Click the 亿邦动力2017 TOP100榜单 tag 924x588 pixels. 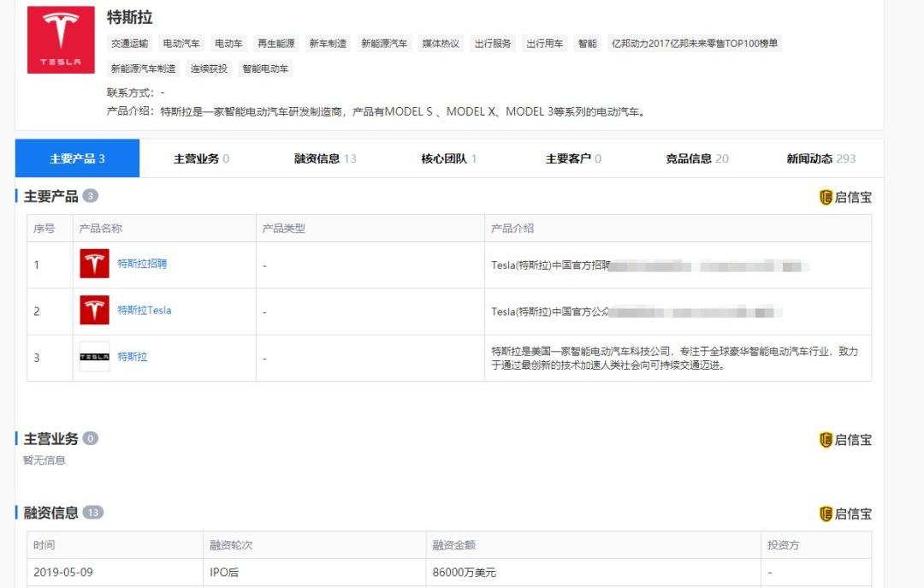pos(695,43)
